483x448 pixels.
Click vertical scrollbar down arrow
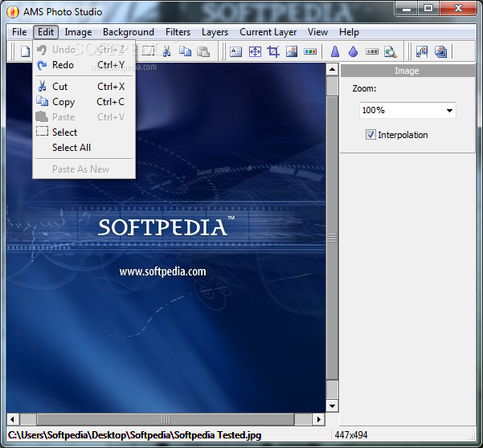[x=332, y=405]
